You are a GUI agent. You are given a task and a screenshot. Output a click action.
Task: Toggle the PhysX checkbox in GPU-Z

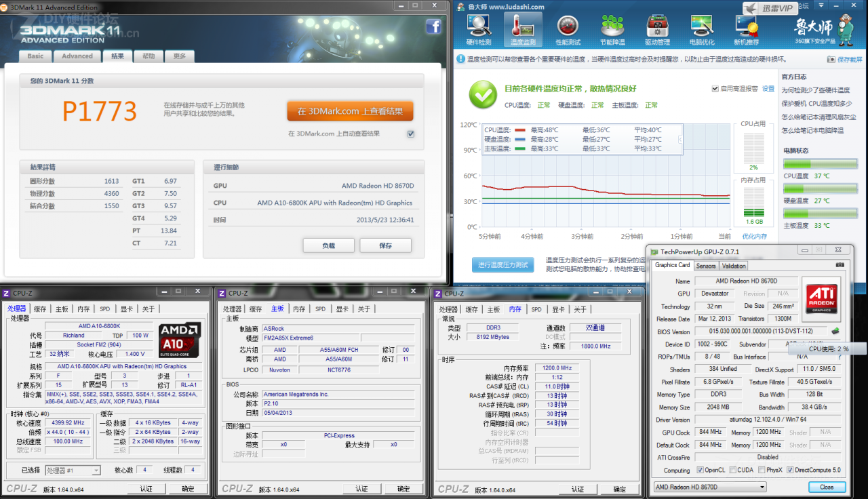pyautogui.click(x=762, y=470)
